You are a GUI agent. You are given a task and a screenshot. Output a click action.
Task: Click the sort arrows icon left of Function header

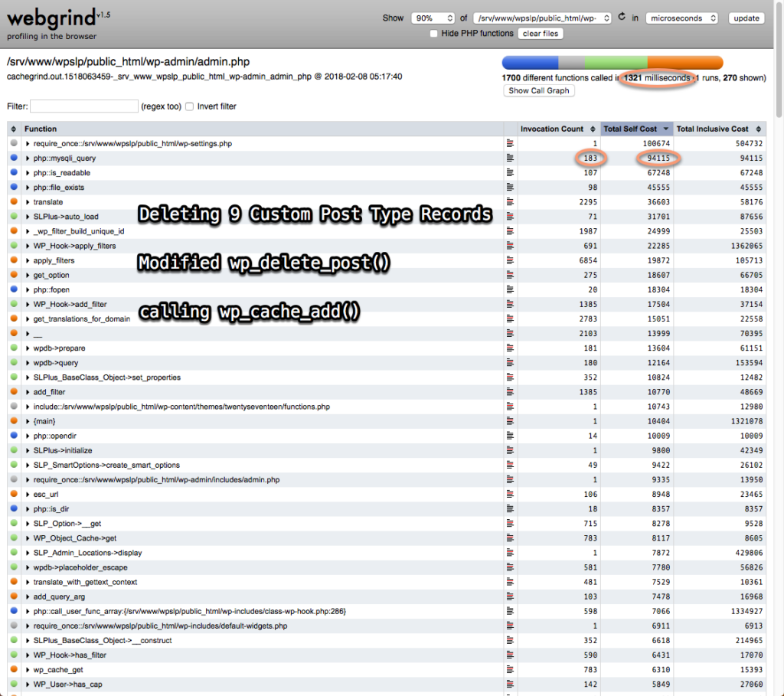[x=14, y=129]
